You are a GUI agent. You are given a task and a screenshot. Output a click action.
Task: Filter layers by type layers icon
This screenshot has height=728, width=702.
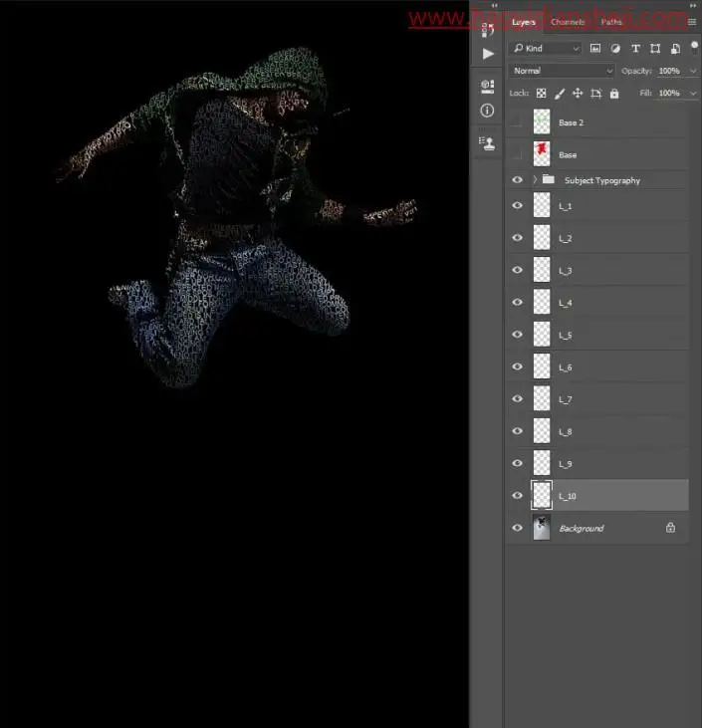pyautogui.click(x=635, y=48)
